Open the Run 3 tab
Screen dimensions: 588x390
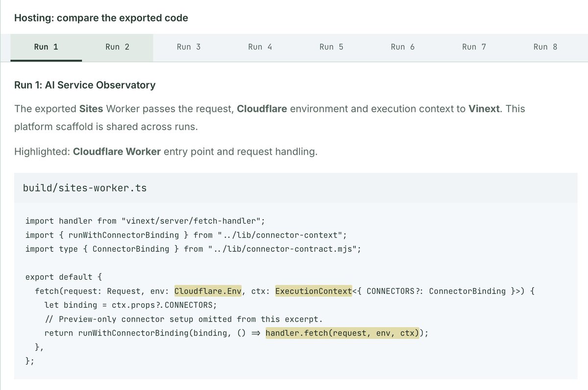pos(189,47)
